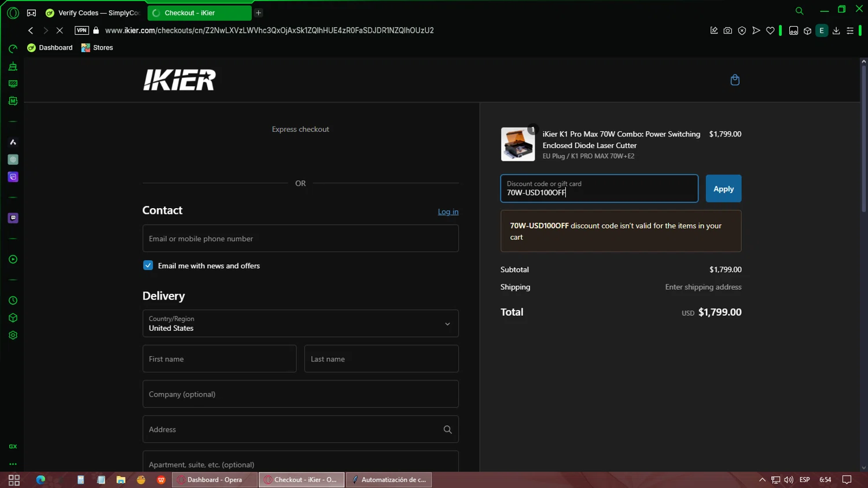This screenshot has height=488, width=868.
Task: Click the Enter shipping address text
Action: point(703,287)
